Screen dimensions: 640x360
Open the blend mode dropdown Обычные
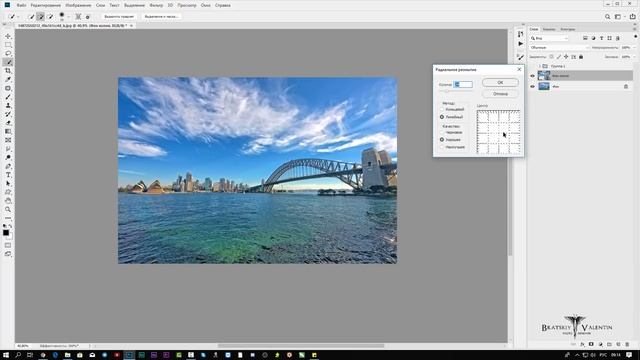tap(559, 48)
